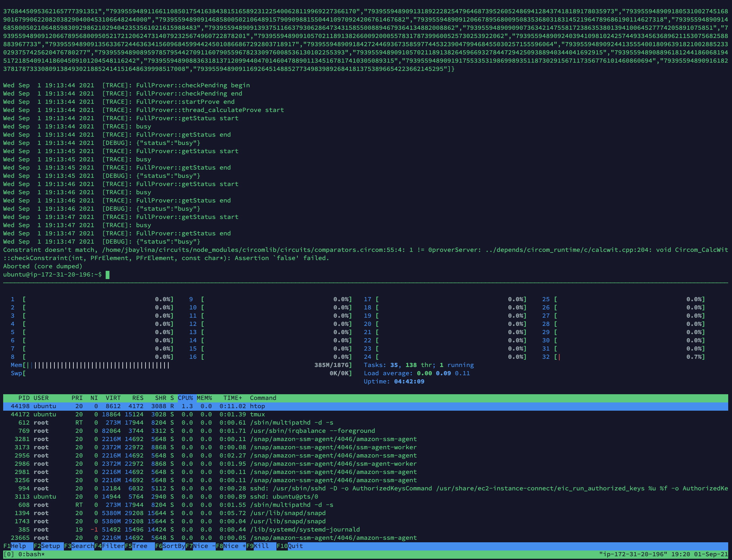Screen dimensions: 732x560
Task: Click the Load average readout
Action: [x=417, y=373]
